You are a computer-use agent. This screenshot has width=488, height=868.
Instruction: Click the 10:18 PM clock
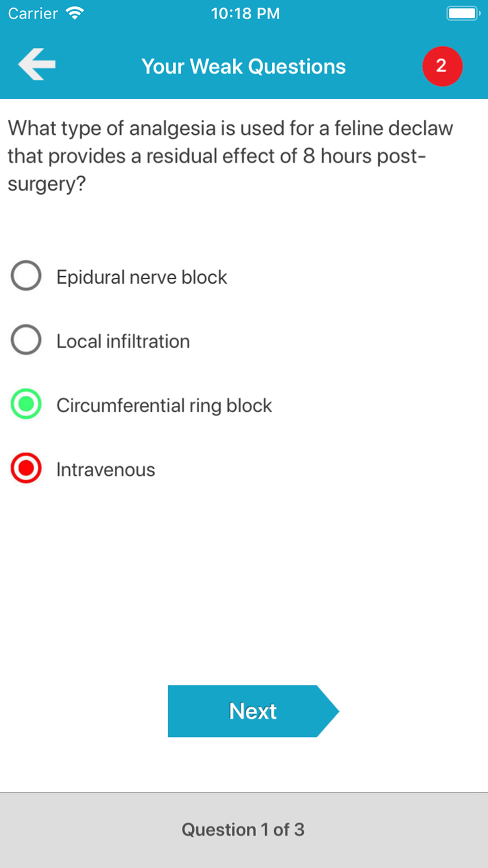tap(245, 13)
